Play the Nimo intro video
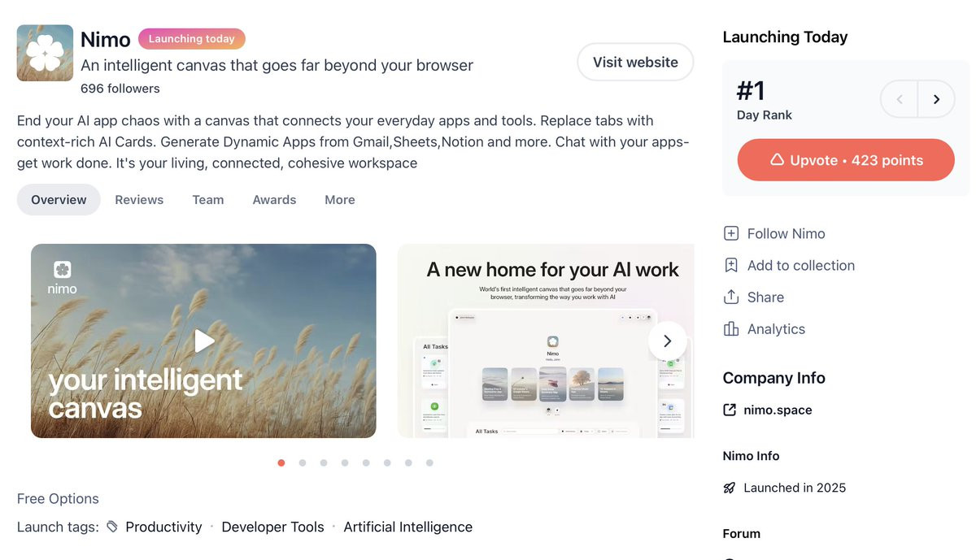The height and width of the screenshot is (560, 976). tap(204, 341)
